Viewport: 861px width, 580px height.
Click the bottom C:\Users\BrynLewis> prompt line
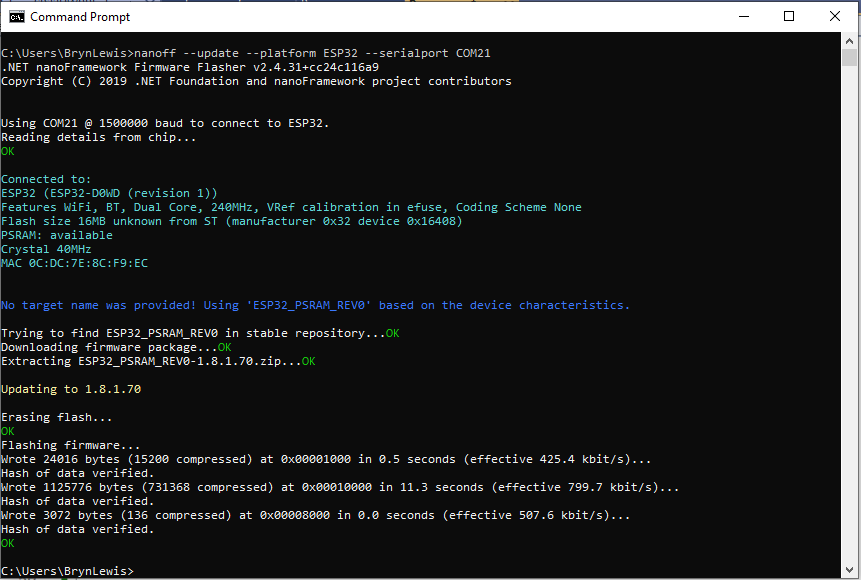click(x=67, y=571)
